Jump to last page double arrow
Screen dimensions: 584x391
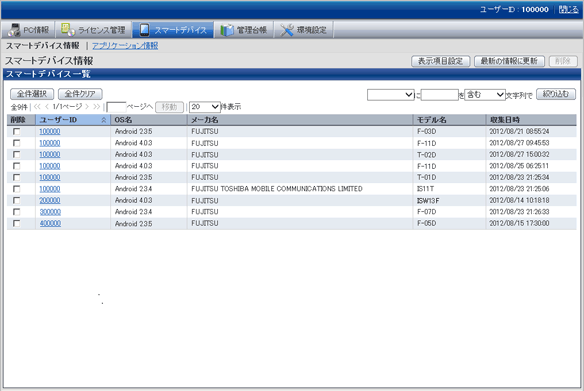tap(97, 107)
